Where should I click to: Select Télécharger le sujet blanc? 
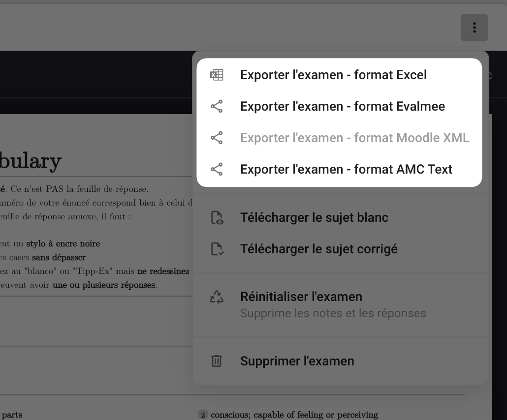(x=341, y=217)
